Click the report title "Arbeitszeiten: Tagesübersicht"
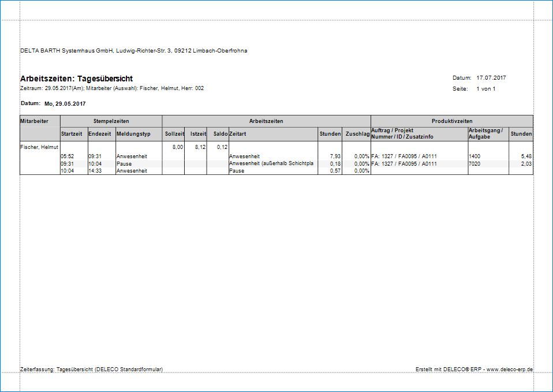The image size is (553, 392). pos(76,79)
